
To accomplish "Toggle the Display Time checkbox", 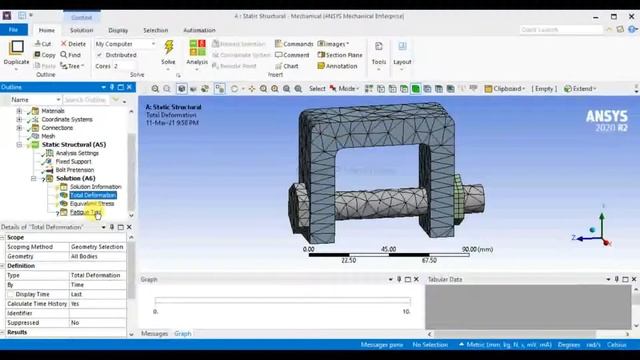I will 11,294.
